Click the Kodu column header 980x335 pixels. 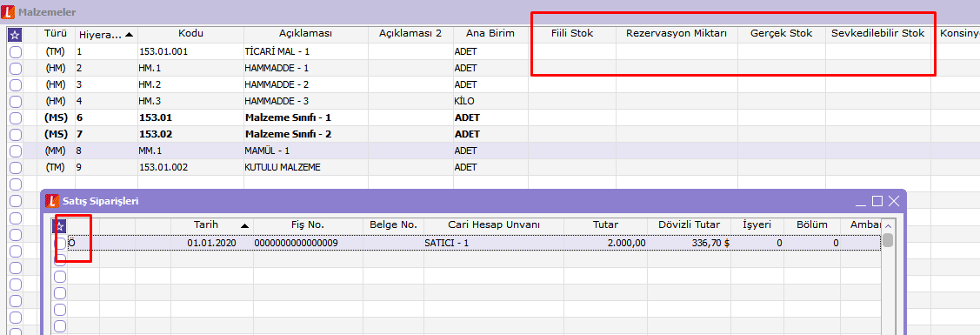[x=190, y=34]
